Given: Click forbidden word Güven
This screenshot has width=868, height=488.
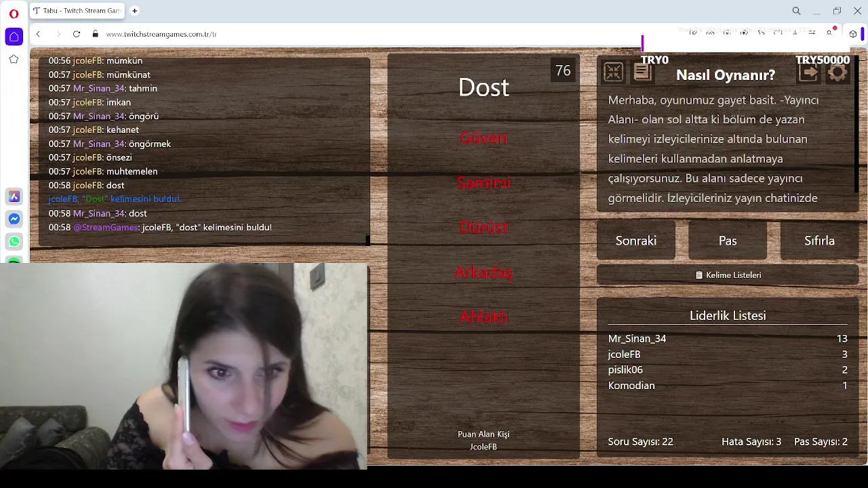Looking at the screenshot, I should 484,138.
